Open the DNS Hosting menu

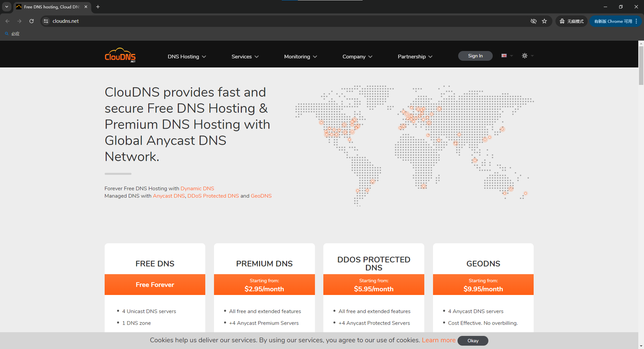[187, 56]
